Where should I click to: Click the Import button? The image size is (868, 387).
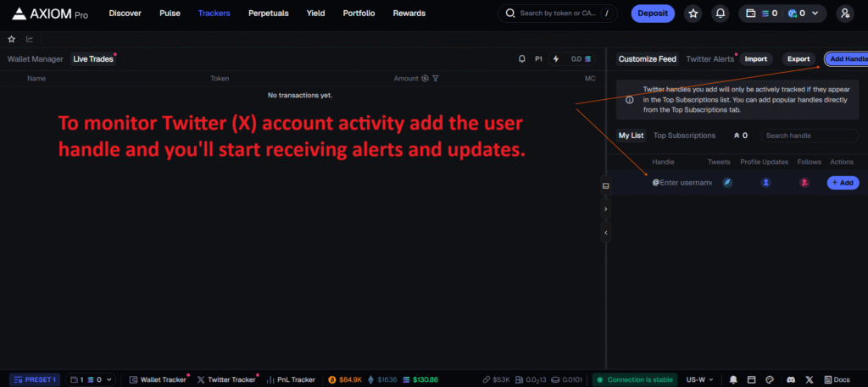pos(755,59)
